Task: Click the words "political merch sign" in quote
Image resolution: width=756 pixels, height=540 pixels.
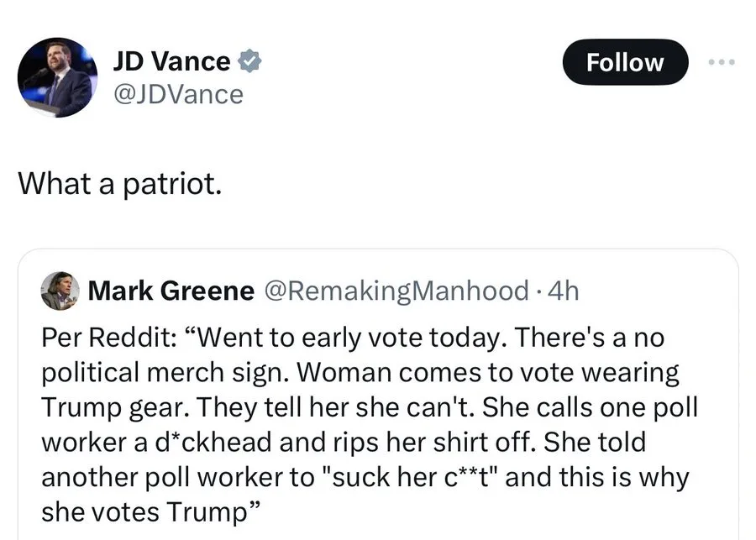Action: point(165,373)
